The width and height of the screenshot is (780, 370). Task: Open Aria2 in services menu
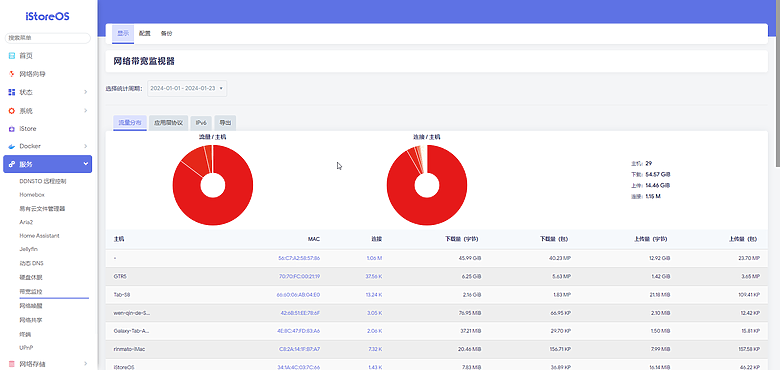point(26,222)
